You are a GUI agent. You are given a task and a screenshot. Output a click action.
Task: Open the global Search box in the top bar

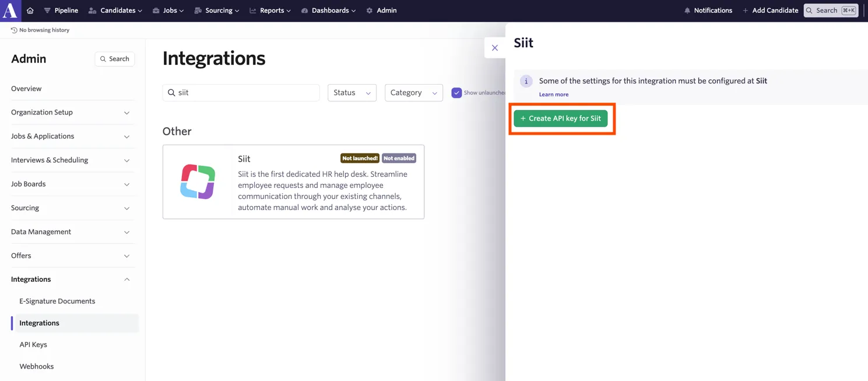pos(831,11)
